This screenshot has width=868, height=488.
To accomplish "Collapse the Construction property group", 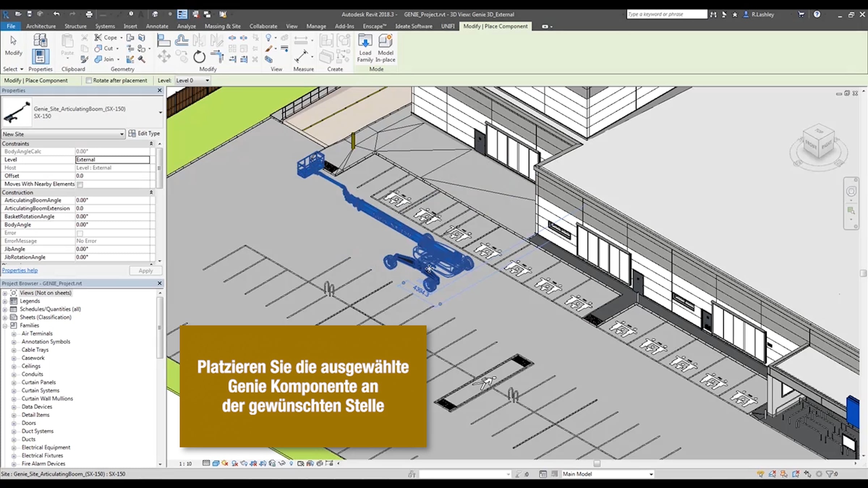I will pos(151,192).
